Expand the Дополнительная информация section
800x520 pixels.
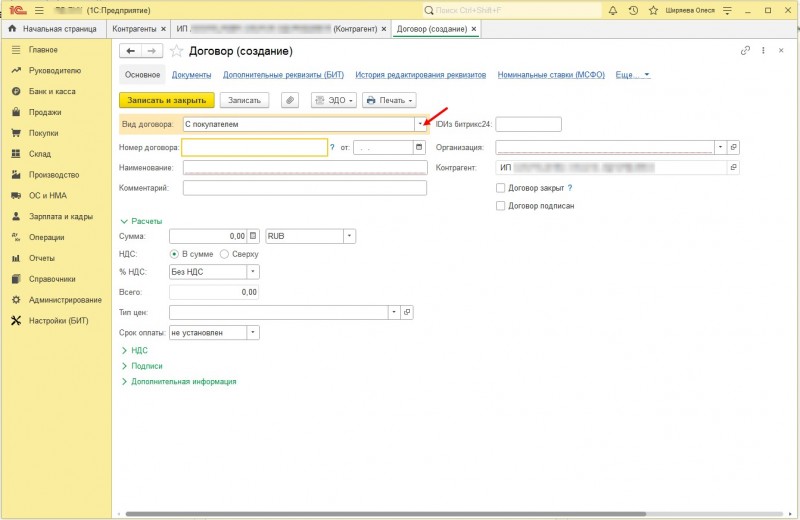(179, 381)
